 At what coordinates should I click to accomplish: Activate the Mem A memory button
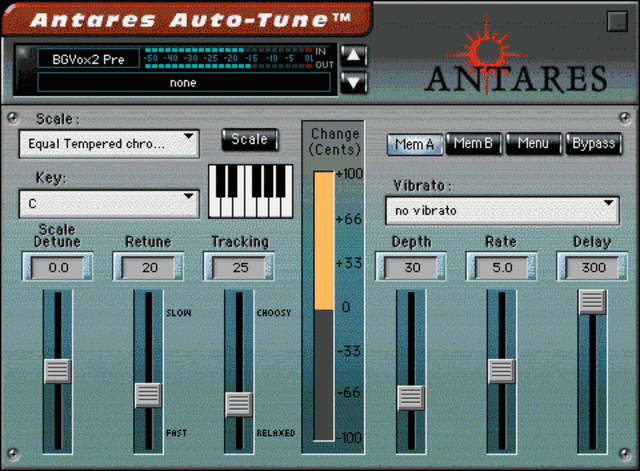pos(415,144)
